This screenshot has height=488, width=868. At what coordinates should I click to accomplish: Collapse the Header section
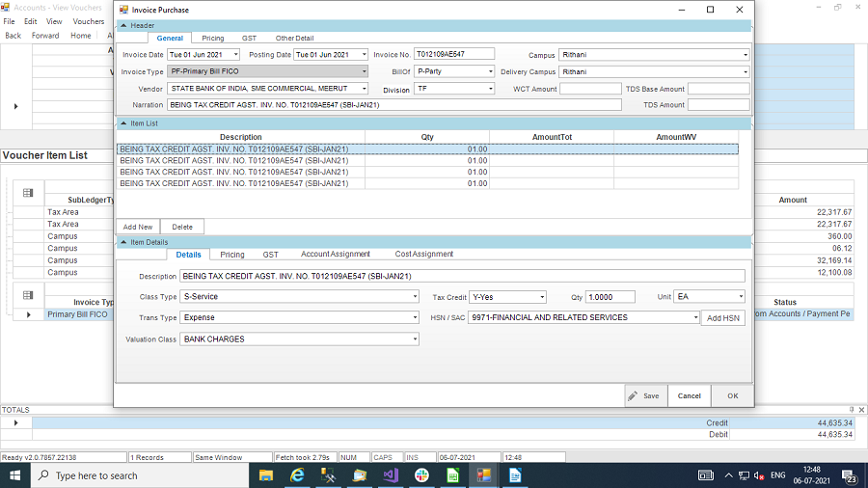coord(122,25)
